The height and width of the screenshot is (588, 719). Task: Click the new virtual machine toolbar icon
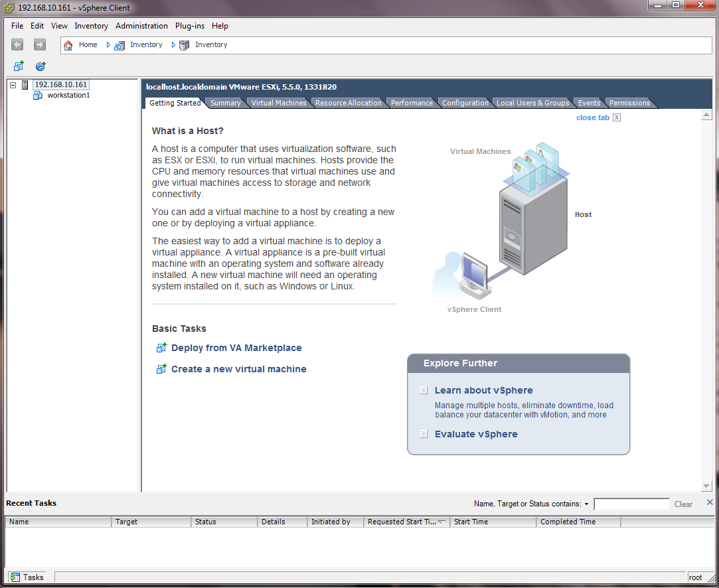coord(19,66)
